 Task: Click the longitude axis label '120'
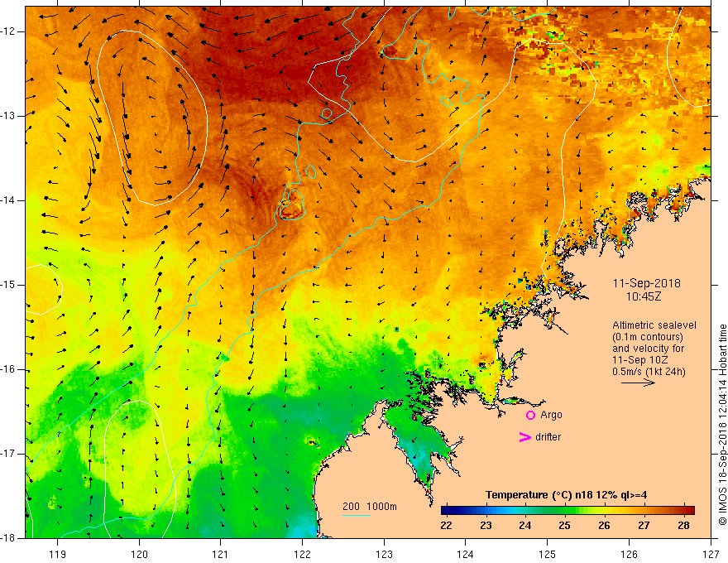139,554
